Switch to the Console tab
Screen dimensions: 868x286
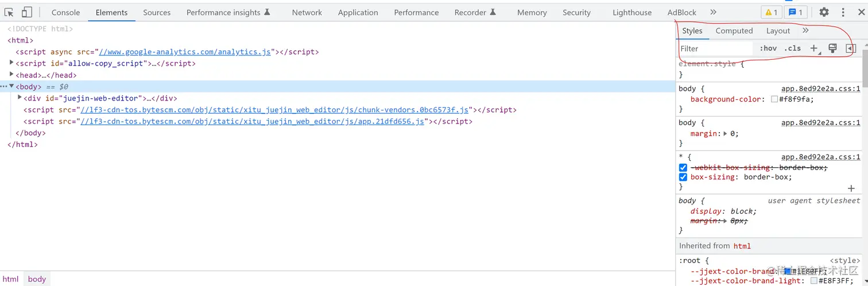pyautogui.click(x=66, y=12)
